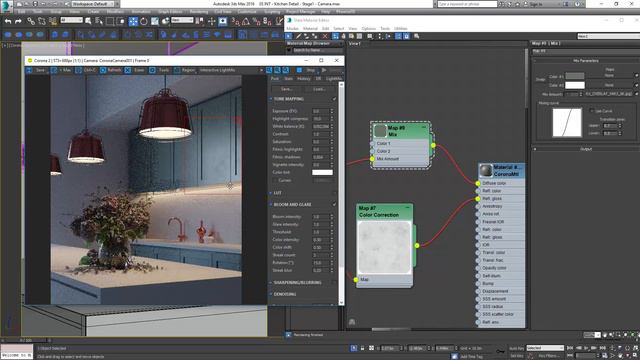The width and height of the screenshot is (640, 360).
Task: Click the Mix Amount map file button
Action: pos(609,94)
